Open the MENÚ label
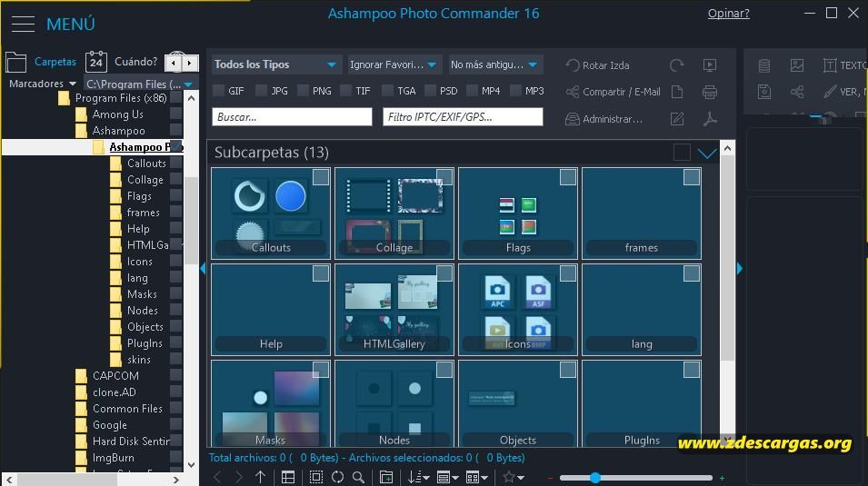 70,25
